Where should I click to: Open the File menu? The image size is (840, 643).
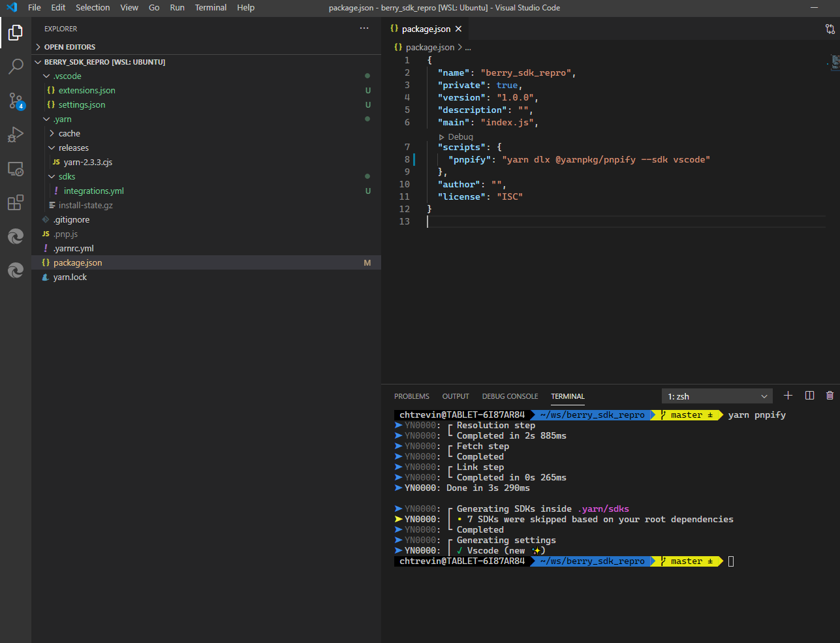tap(35, 7)
